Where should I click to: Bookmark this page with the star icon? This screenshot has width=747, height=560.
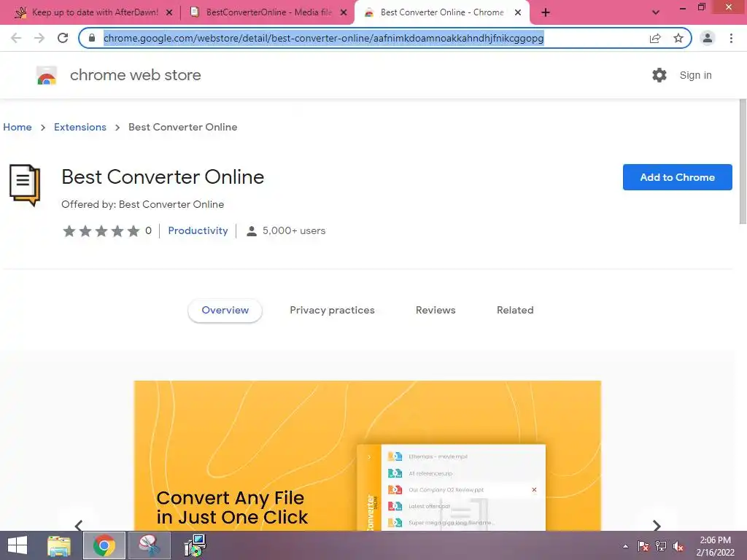point(678,38)
